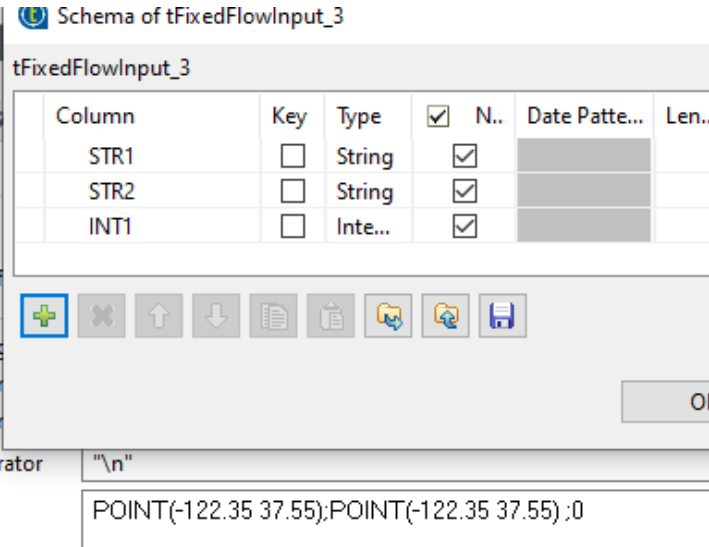
Task: Select the INT1 column name cell
Action: 110,227
